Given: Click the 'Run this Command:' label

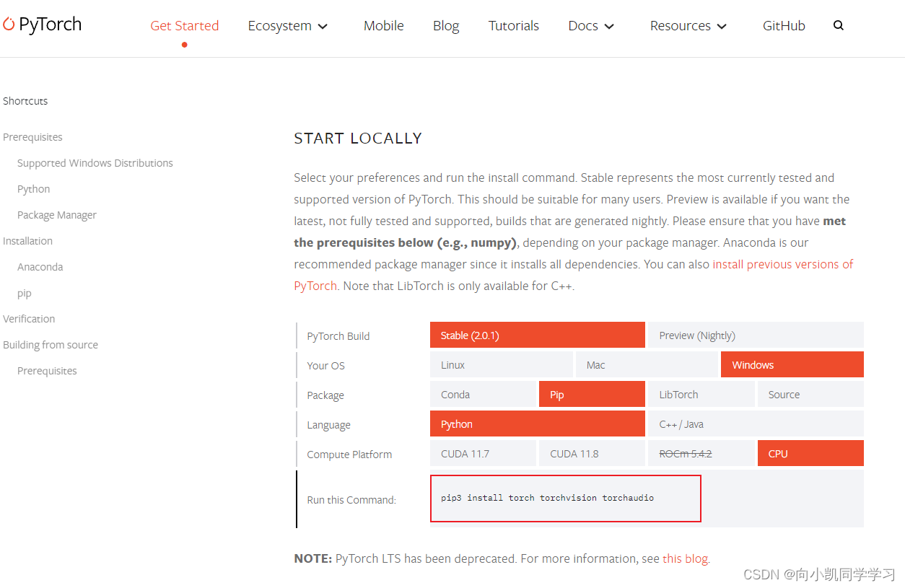Looking at the screenshot, I should point(351,500).
